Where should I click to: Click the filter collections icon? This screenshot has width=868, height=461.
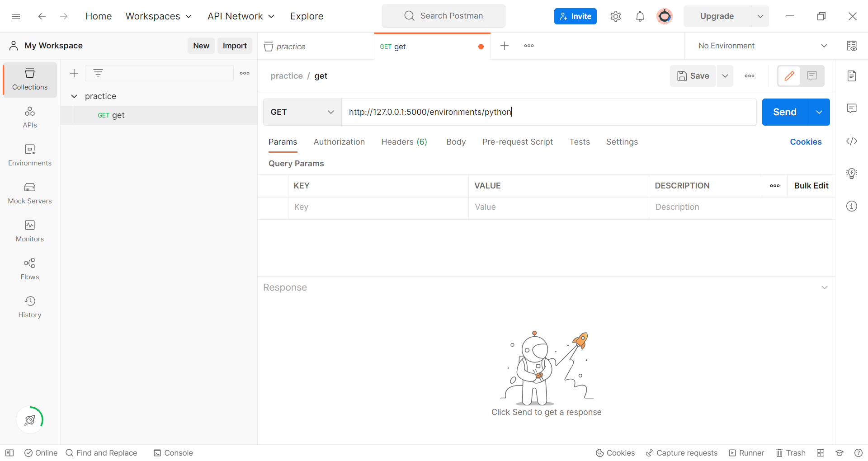98,73
